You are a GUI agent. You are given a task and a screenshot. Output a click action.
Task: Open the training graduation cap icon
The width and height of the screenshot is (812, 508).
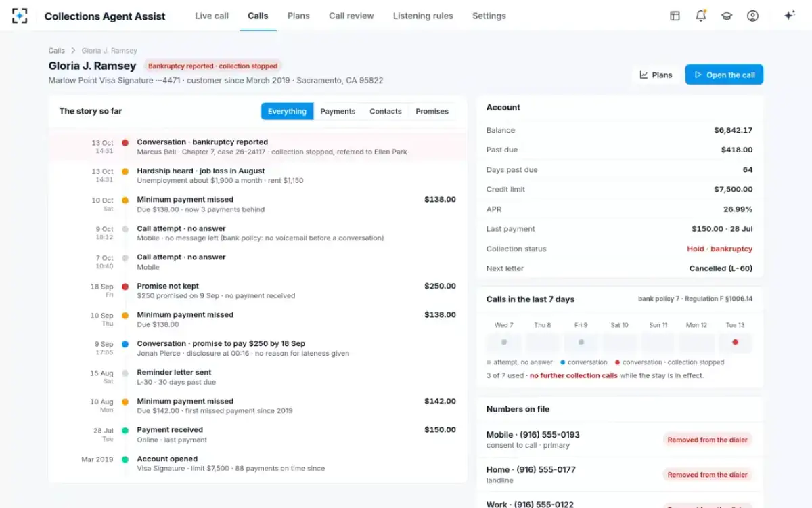coord(727,16)
